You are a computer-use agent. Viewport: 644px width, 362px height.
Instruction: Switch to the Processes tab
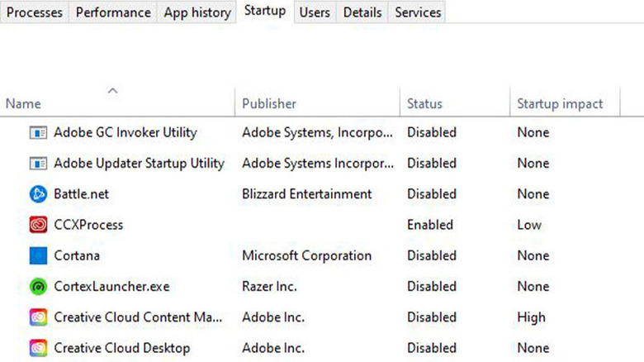click(35, 12)
